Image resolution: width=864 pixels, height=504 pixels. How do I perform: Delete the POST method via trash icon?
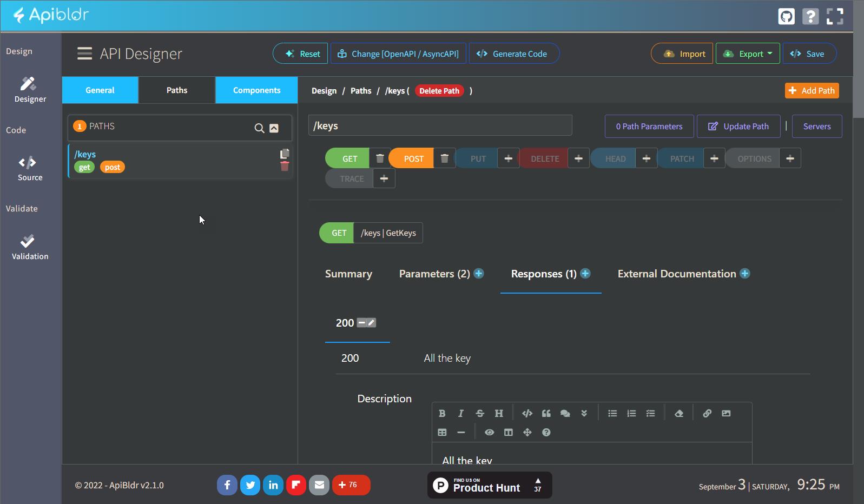(444, 158)
